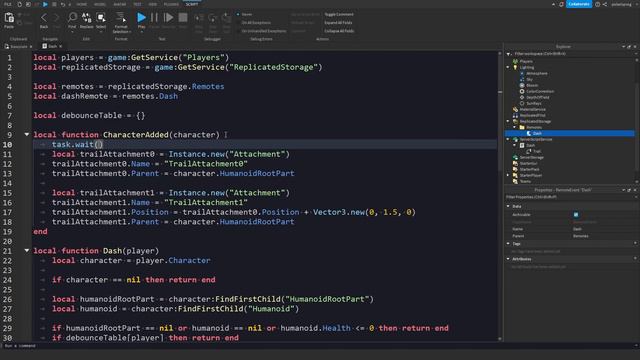This screenshot has height=360, width=640.
Task: Click the Select tool icon
Action: pos(101,18)
